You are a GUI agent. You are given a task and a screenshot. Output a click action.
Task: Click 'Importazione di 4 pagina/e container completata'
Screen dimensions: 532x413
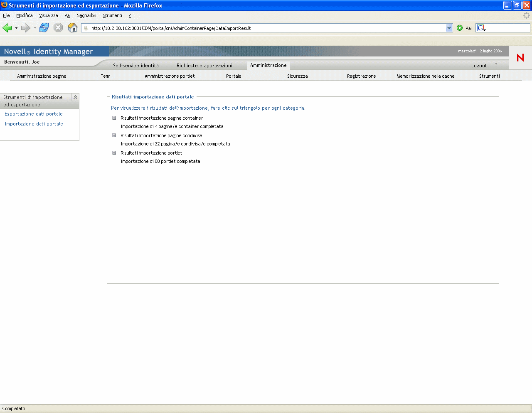coord(172,126)
